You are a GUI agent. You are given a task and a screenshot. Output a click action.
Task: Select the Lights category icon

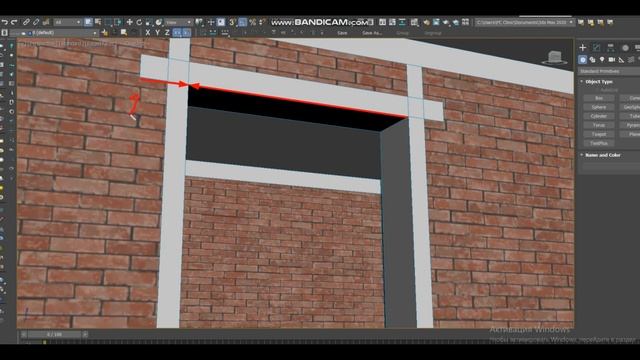click(602, 60)
